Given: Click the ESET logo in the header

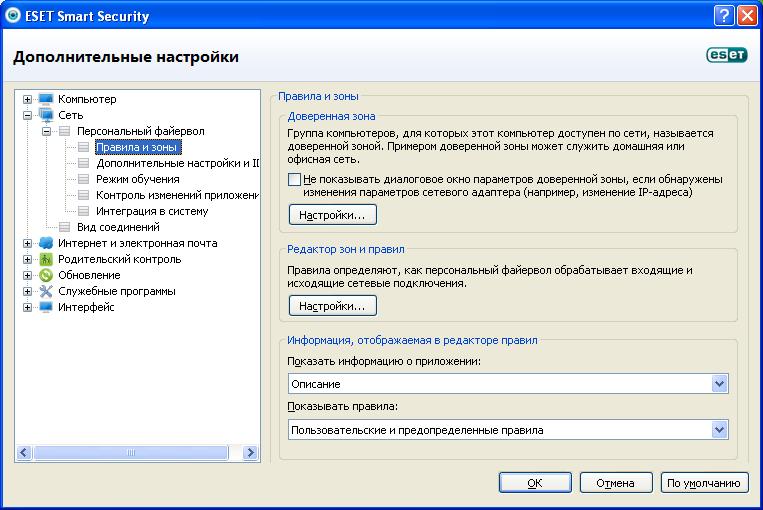Looking at the screenshot, I should pos(727,55).
